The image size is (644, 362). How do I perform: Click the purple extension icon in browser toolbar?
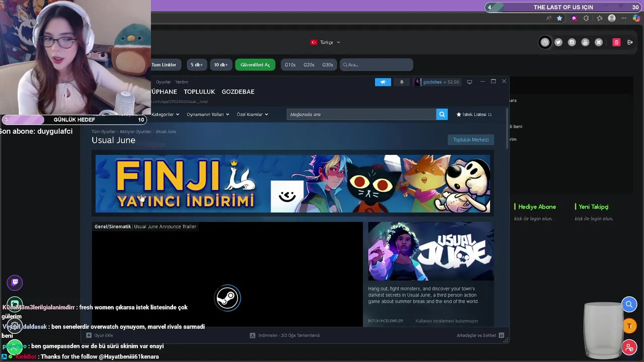pyautogui.click(x=574, y=18)
